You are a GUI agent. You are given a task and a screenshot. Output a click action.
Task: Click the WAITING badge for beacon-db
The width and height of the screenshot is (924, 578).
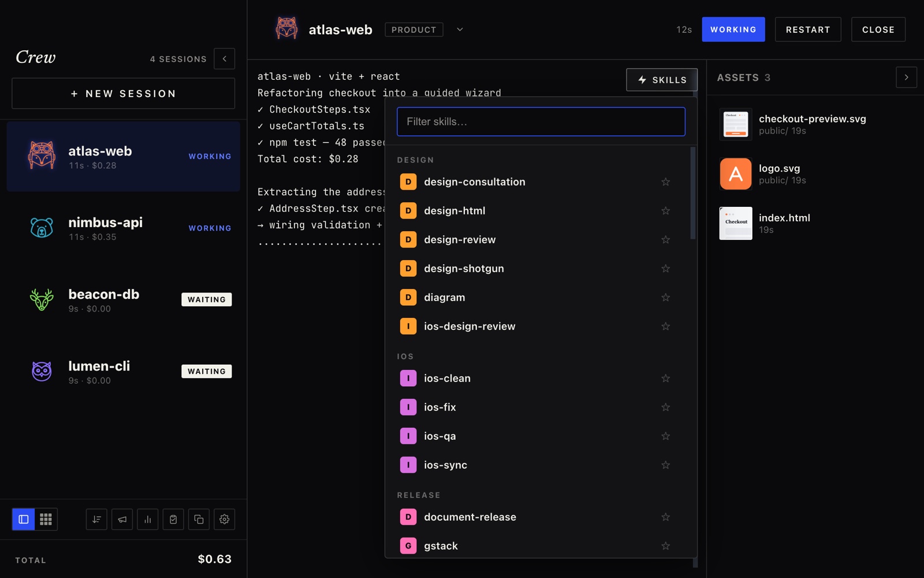(x=207, y=299)
